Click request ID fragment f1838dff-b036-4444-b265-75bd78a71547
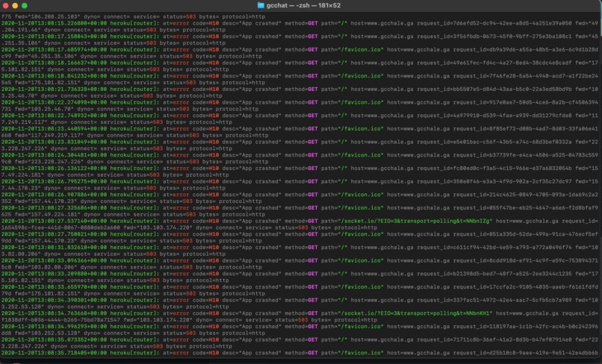Image resolution: width=602 pixels, height=364 pixels. [x=60, y=320]
